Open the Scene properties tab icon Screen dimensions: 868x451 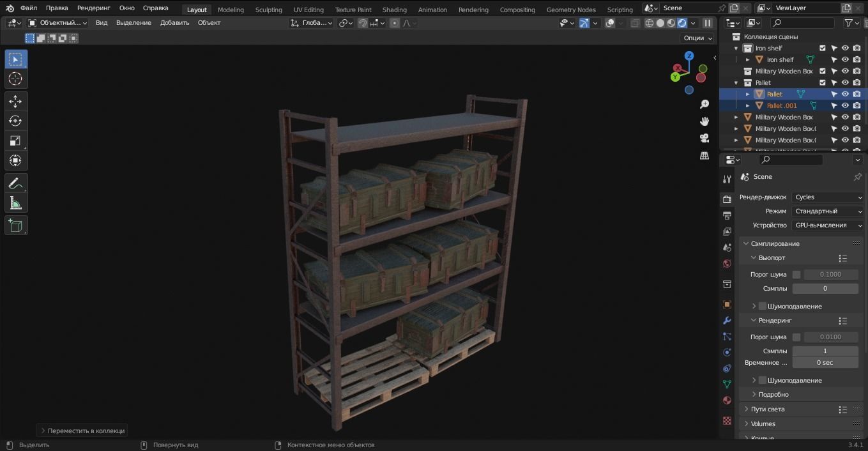[x=727, y=247]
